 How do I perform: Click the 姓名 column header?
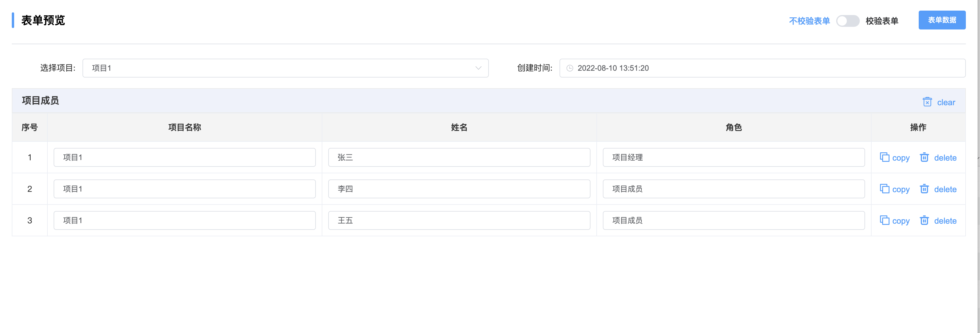click(x=459, y=127)
